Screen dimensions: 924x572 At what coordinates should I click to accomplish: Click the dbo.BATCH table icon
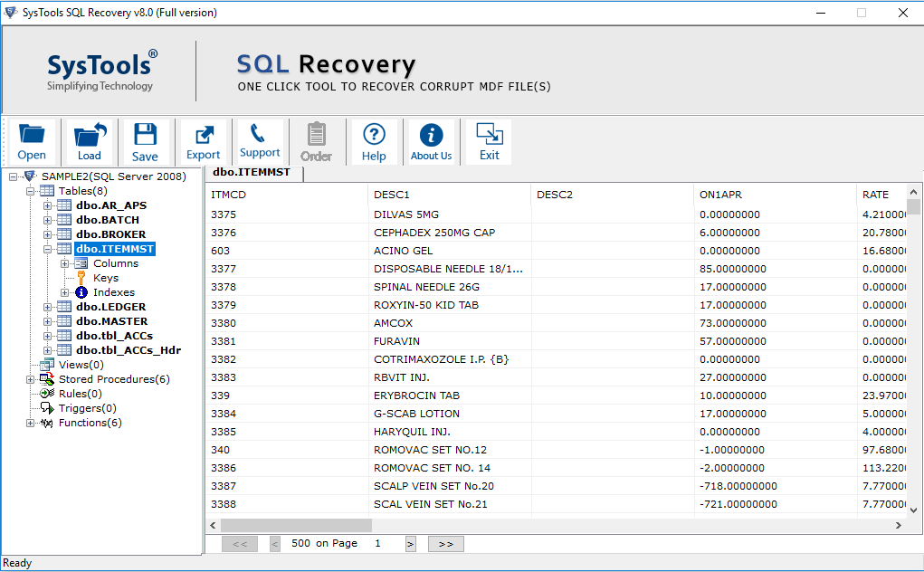(x=64, y=220)
